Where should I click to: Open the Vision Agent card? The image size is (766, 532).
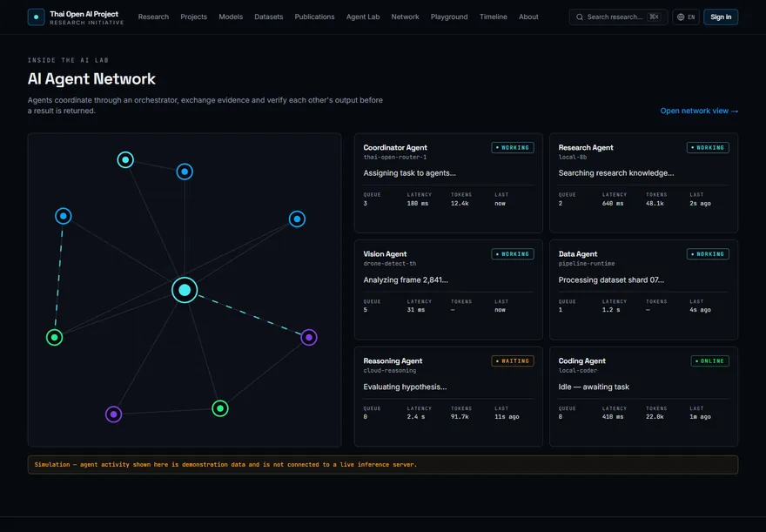[x=448, y=290]
